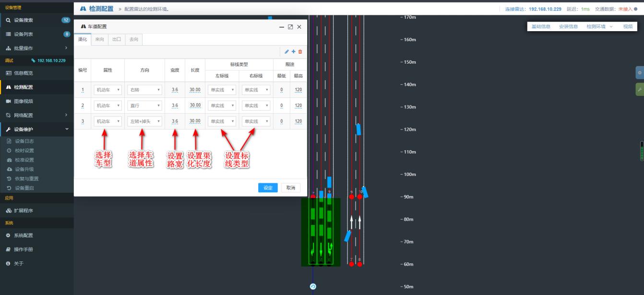Switch to the 出口 tab
The image size is (644, 295).
[117, 39]
